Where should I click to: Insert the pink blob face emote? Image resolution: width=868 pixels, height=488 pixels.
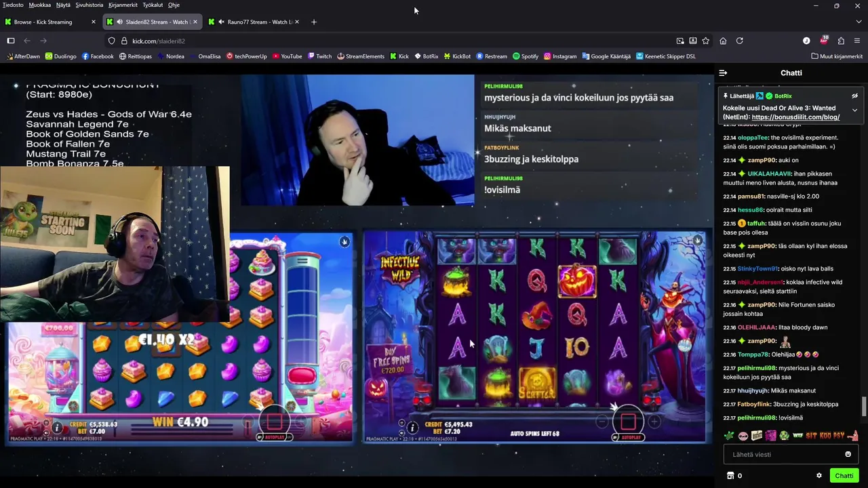click(743, 436)
